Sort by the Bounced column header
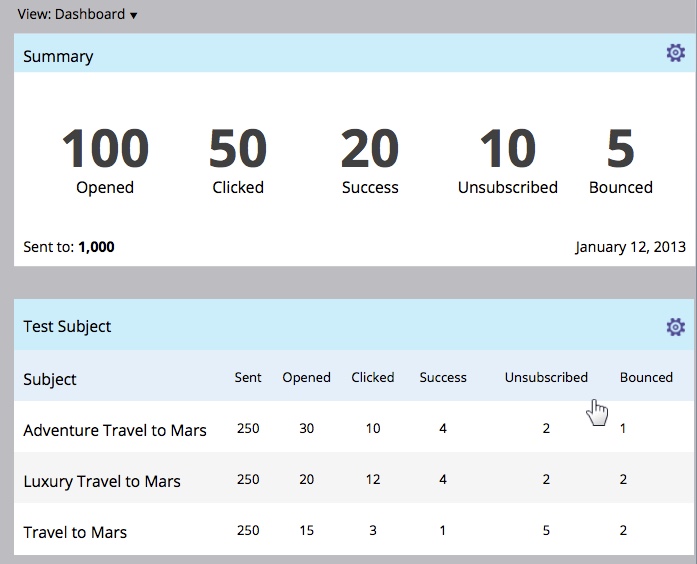The width and height of the screenshot is (697, 564). pos(646,377)
